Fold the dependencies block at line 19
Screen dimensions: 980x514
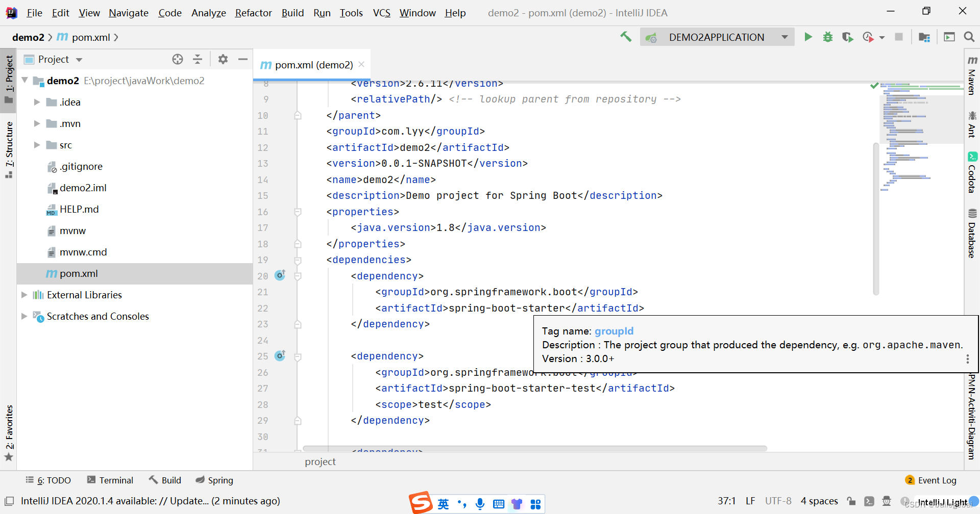pos(298,260)
